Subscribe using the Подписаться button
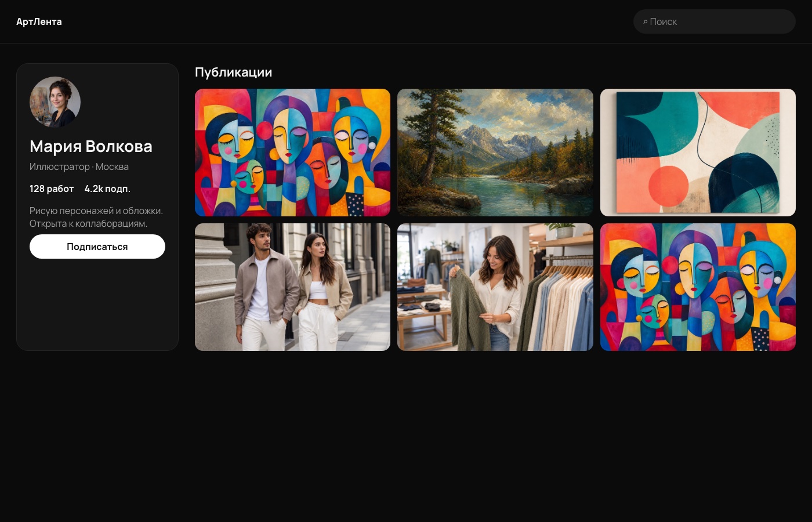The height and width of the screenshot is (522, 812). [x=97, y=246]
